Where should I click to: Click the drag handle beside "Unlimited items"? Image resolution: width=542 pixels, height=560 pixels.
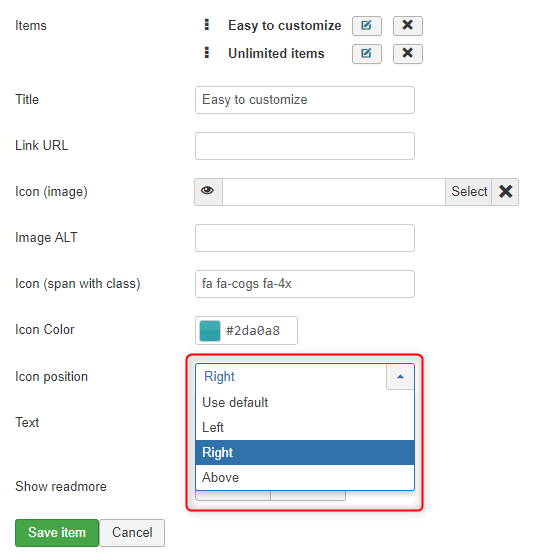tap(206, 52)
